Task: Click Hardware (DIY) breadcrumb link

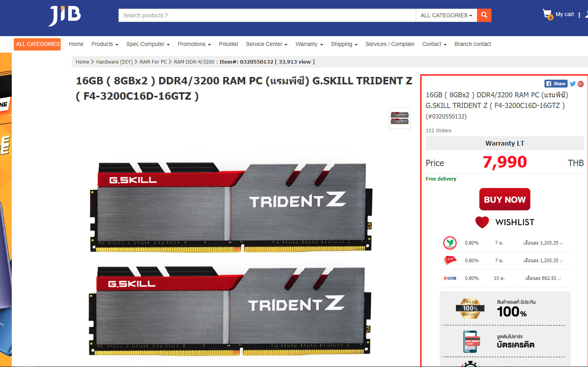Action: point(114,62)
